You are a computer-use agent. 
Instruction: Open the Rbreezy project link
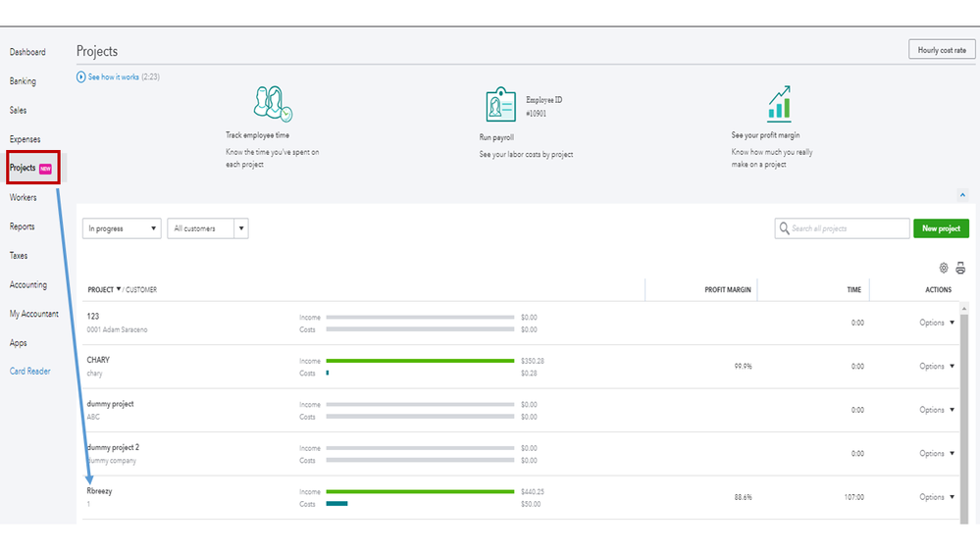[x=99, y=491]
